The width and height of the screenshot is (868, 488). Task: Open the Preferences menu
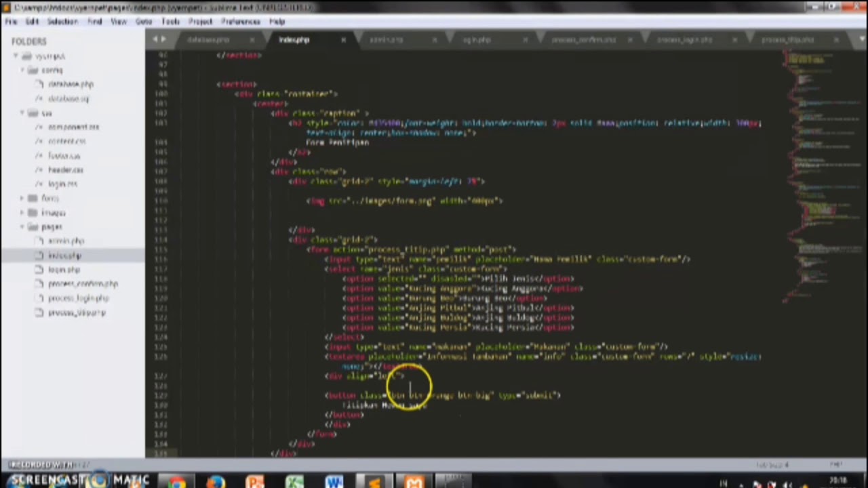click(241, 22)
